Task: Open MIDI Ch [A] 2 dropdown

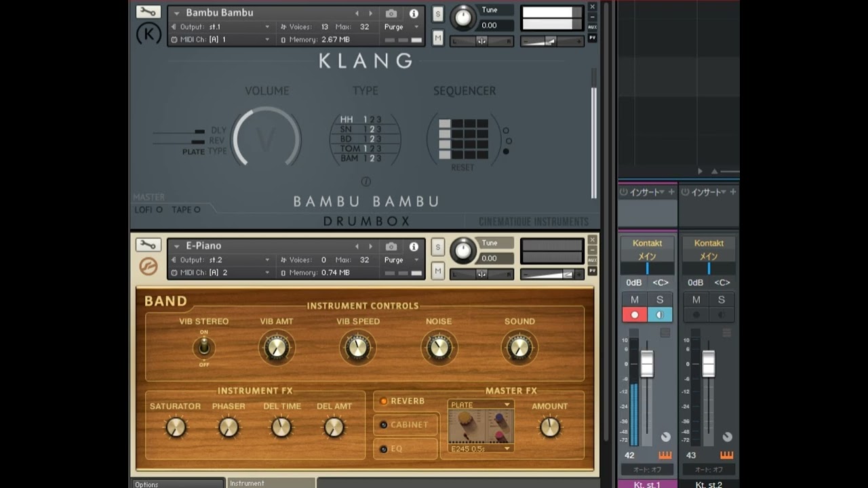Action: point(267,273)
